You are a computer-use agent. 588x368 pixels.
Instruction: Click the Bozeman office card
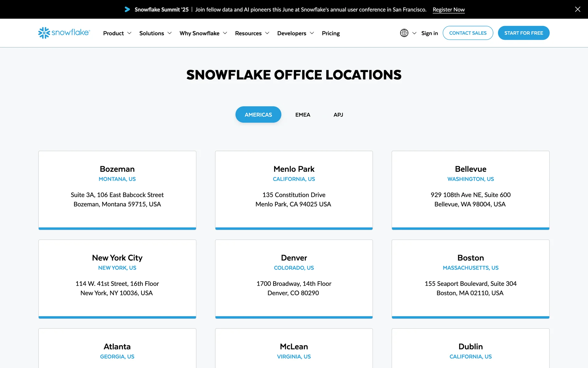pos(117,190)
